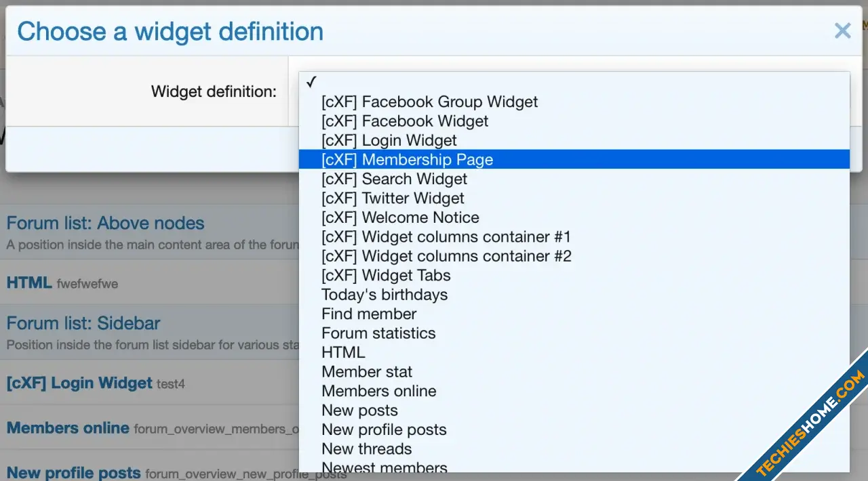Pick New posts widget definition
Screen dimensions: 868x481
click(574, 411)
